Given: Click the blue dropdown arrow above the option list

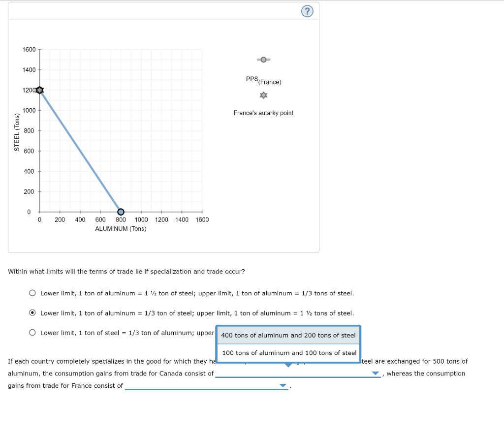Looking at the screenshot, I should click(288, 365).
